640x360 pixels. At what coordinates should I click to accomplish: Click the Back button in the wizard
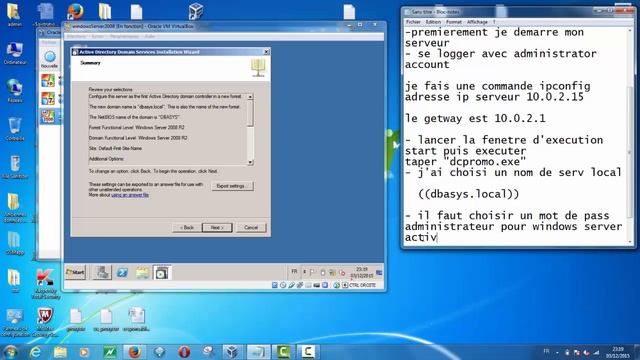(187, 227)
